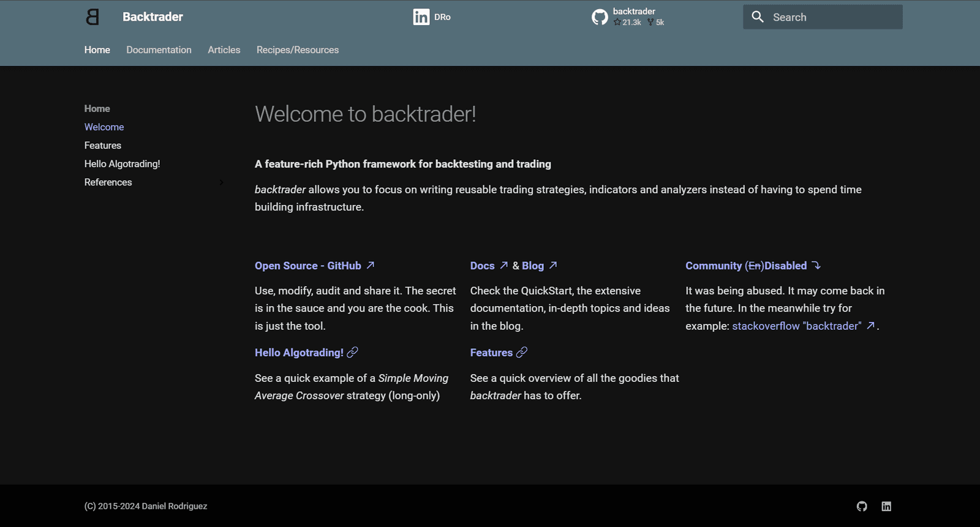The image size is (980, 527).
Task: Click external arrow icon after Open Source - GitHub
Action: click(371, 265)
